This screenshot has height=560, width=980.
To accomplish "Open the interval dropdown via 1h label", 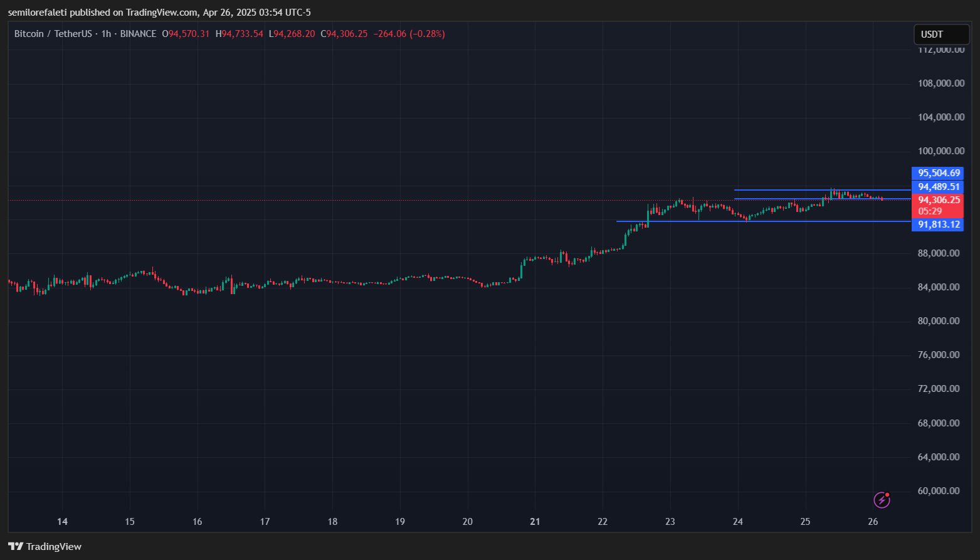I will [105, 34].
